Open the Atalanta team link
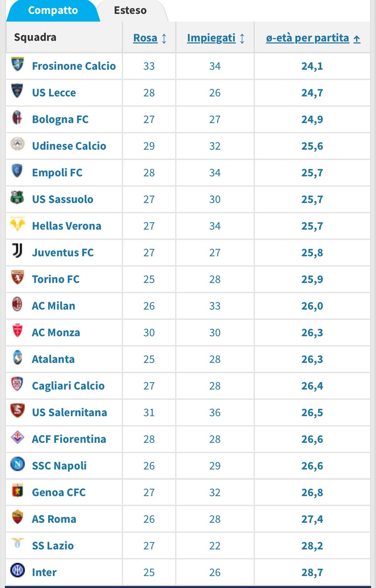 pyautogui.click(x=53, y=359)
